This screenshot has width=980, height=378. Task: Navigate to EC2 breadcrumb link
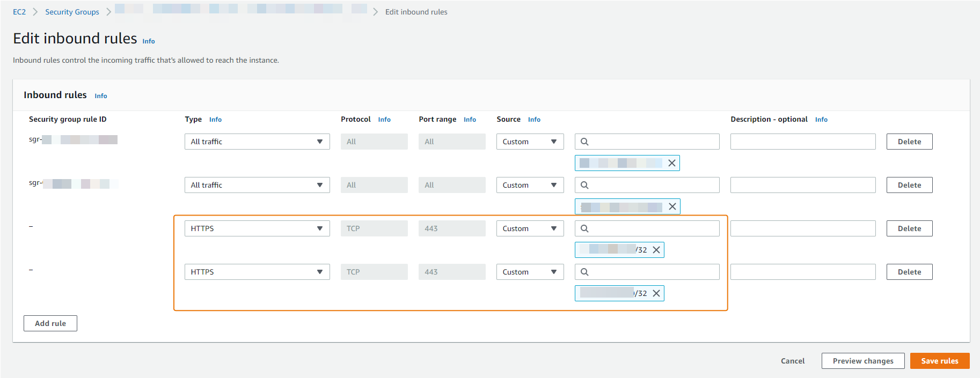[19, 12]
